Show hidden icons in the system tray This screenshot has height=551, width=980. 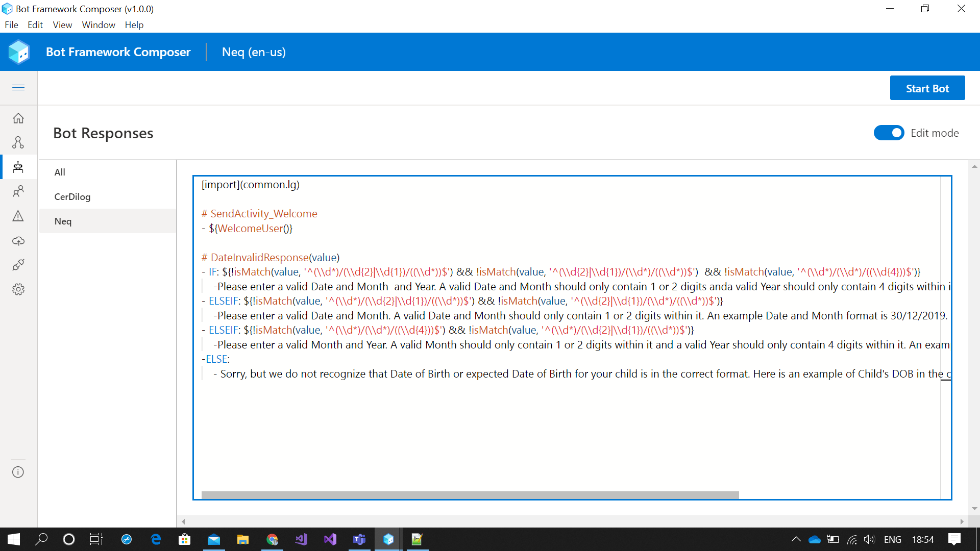pyautogui.click(x=796, y=539)
